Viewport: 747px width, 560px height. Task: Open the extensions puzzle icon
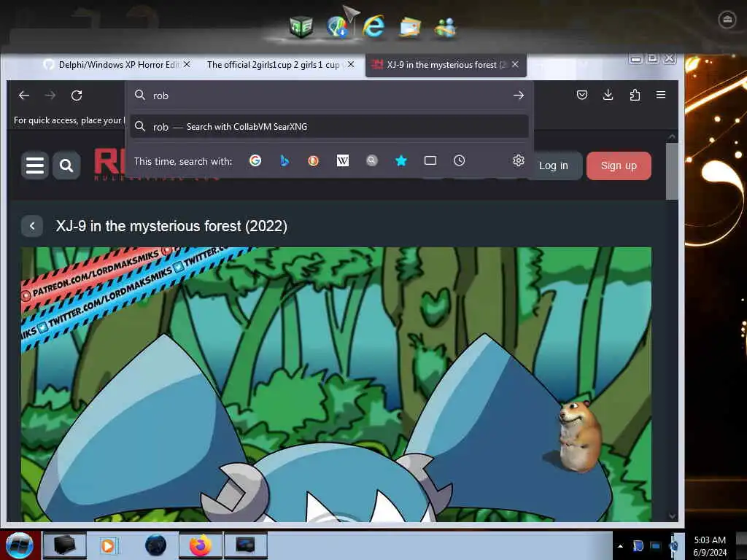pyautogui.click(x=635, y=95)
